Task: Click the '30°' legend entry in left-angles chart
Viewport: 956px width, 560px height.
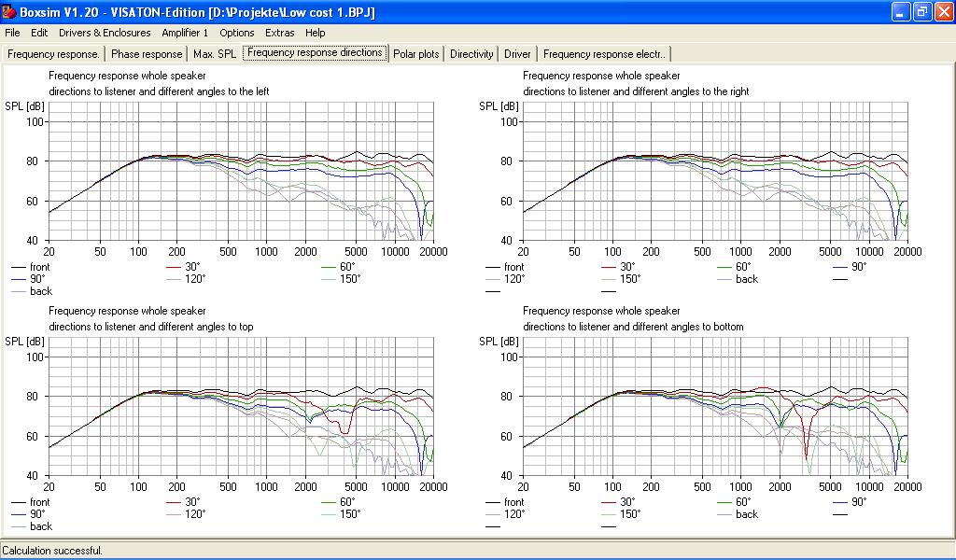Action: pos(184,267)
